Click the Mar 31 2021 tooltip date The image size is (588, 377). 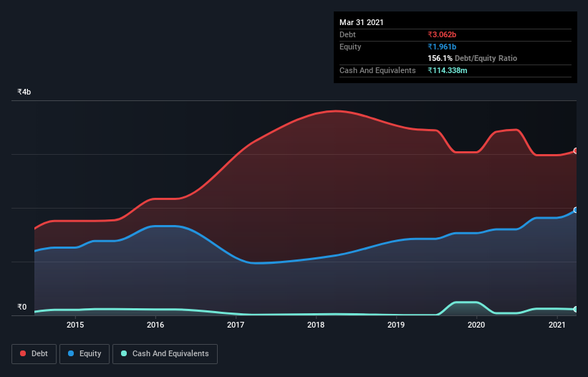tap(362, 22)
